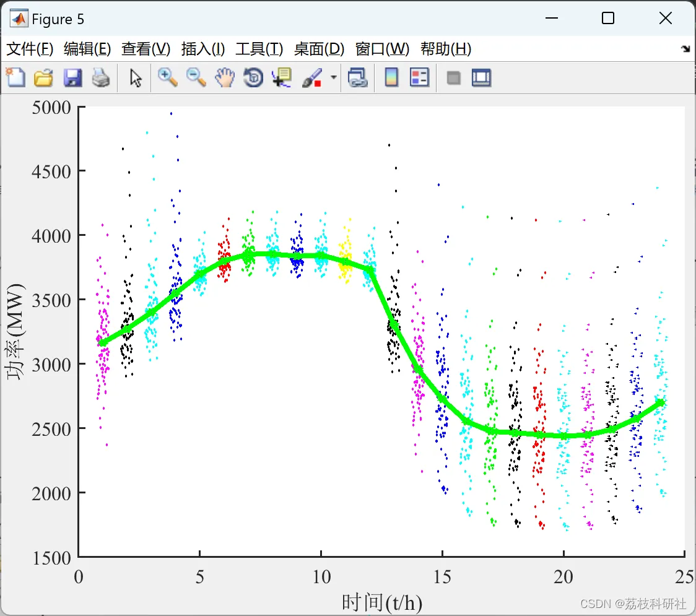Open the 工具(T) menu
The width and height of the screenshot is (696, 616).
click(x=259, y=49)
